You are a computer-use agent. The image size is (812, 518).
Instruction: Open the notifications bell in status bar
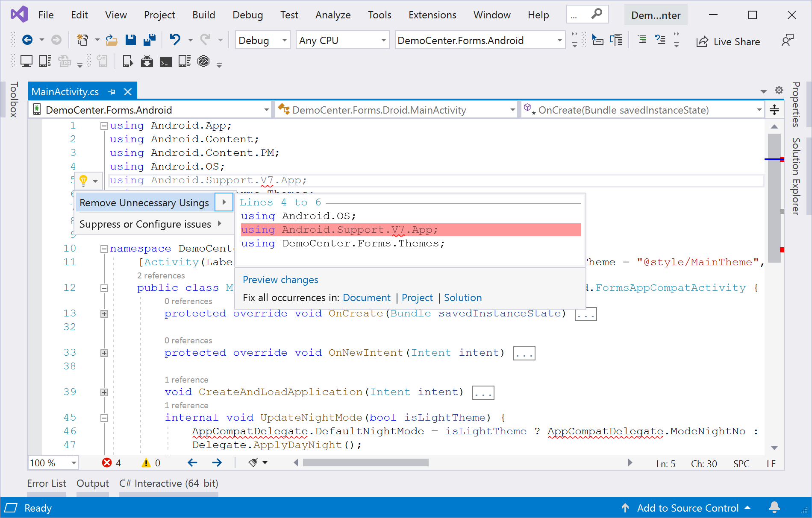coord(774,507)
